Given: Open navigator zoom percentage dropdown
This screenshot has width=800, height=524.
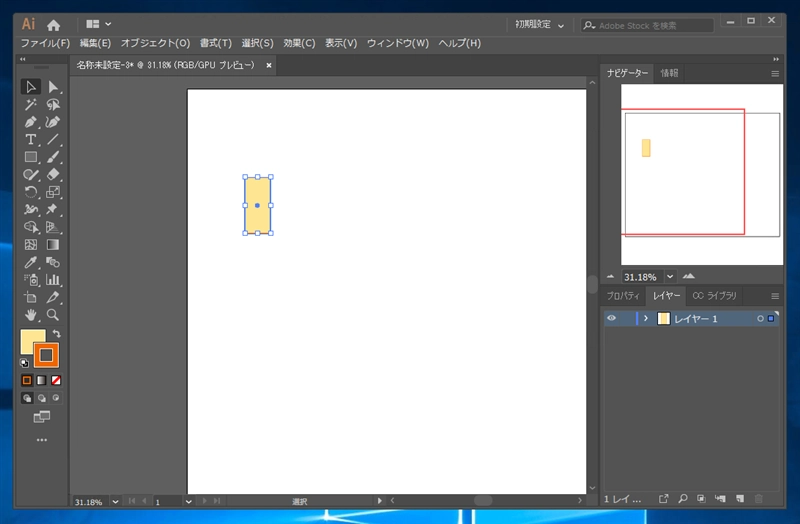Looking at the screenshot, I should pyautogui.click(x=670, y=277).
